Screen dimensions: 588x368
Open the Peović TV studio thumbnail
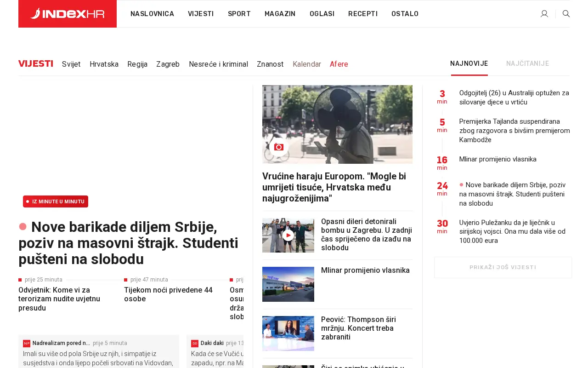pyautogui.click(x=288, y=333)
